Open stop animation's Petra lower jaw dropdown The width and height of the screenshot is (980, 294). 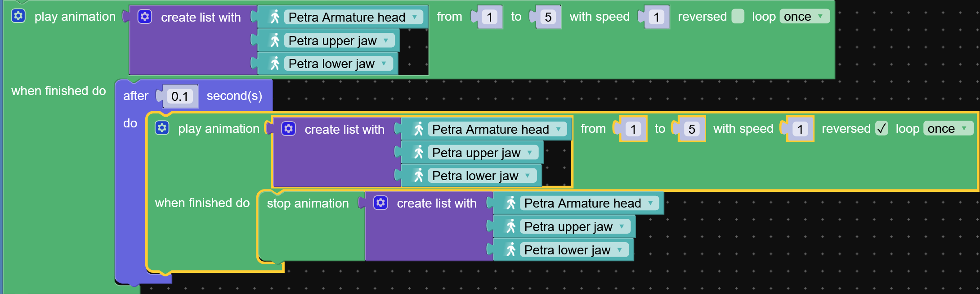(574, 250)
